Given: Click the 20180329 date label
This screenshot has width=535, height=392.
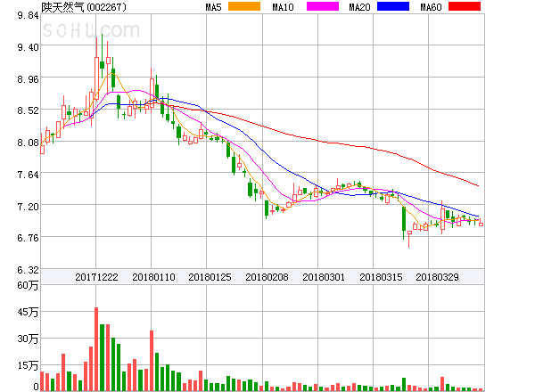Looking at the screenshot, I should point(437,277).
